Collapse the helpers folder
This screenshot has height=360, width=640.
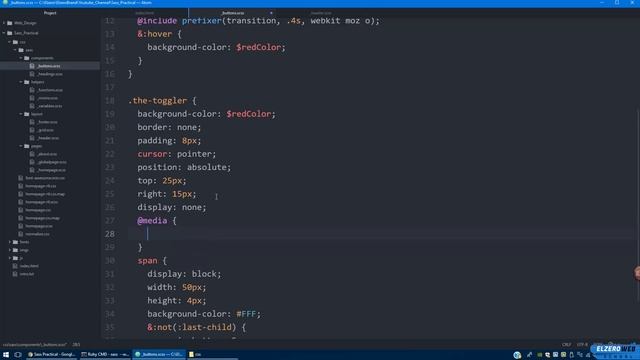click(21, 82)
